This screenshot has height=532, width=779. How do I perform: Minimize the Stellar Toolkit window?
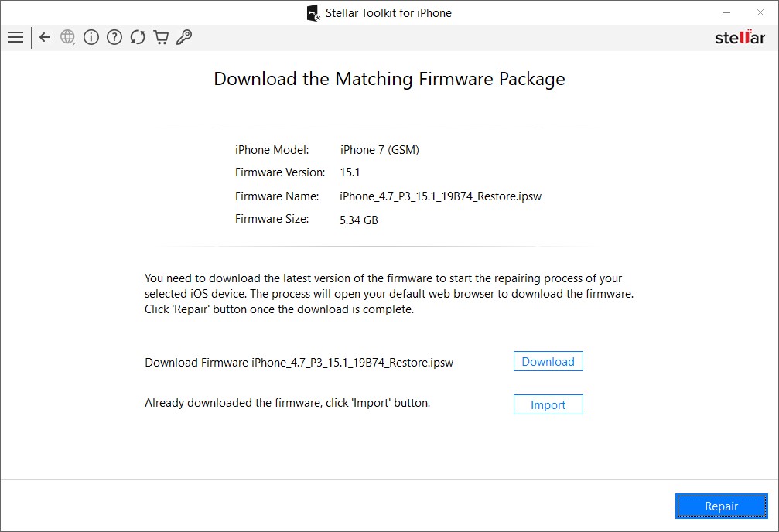pyautogui.click(x=727, y=13)
